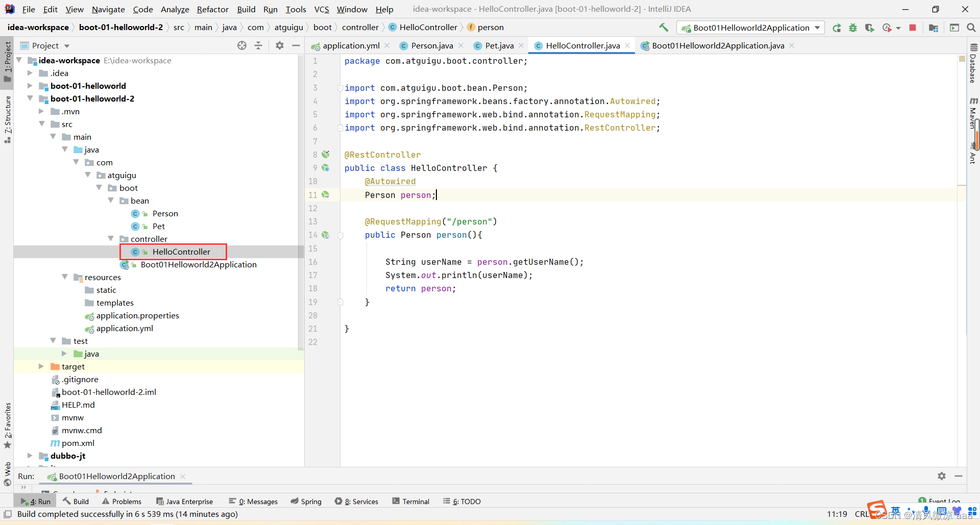Open Run tool window settings gear
Viewport: 980px width, 525px height.
pyautogui.click(x=942, y=476)
